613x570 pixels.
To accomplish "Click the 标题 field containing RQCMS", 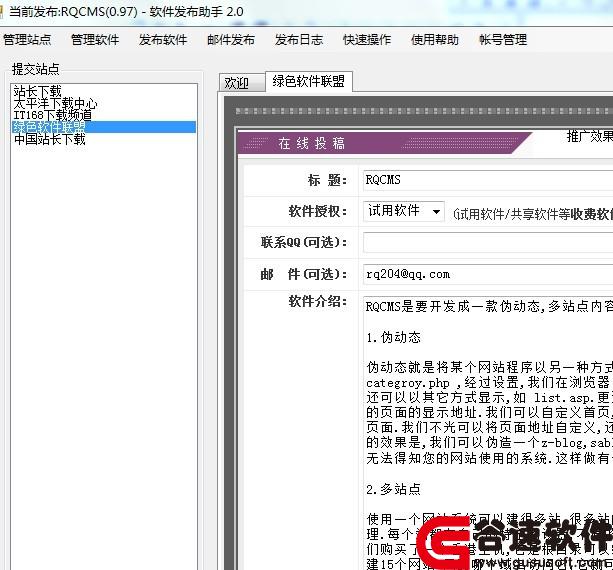I will click(x=488, y=180).
